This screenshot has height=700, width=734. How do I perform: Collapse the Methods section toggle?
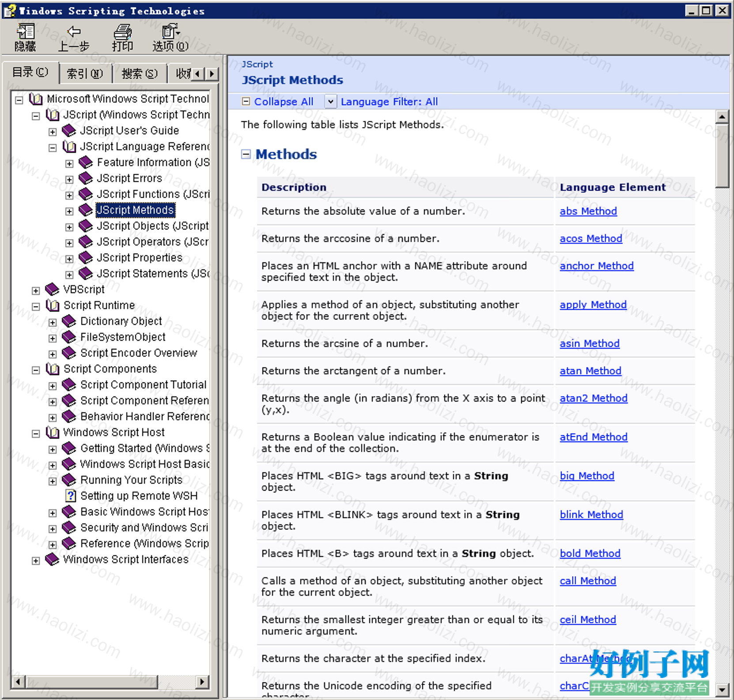coord(246,154)
